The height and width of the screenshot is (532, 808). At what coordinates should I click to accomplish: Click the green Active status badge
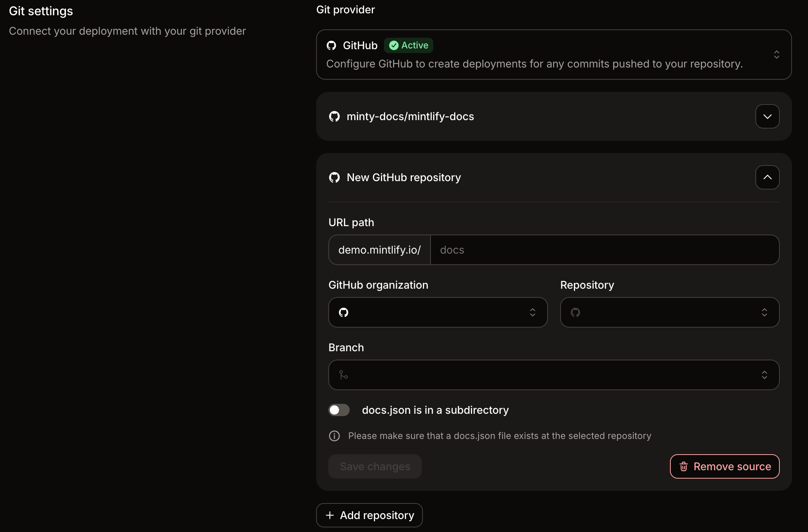(x=408, y=45)
